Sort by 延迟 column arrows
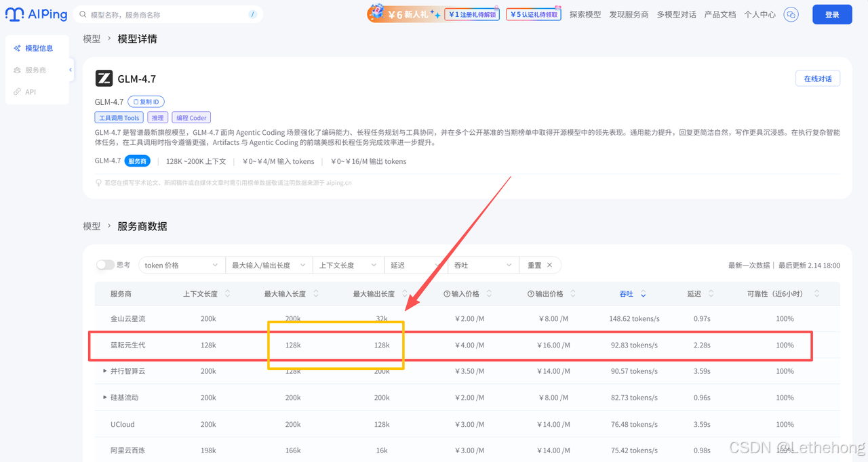The image size is (868, 462). tap(711, 294)
